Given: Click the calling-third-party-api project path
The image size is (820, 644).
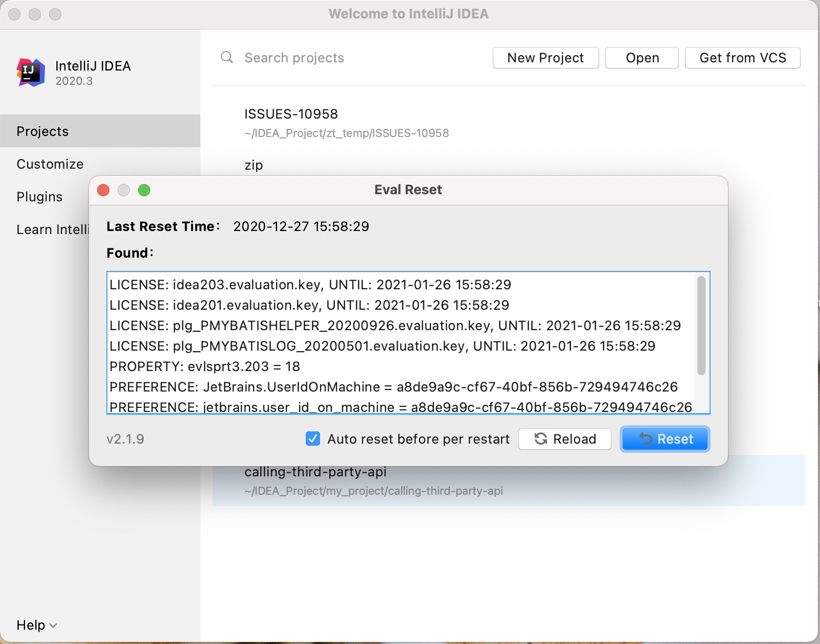Looking at the screenshot, I should (x=374, y=491).
